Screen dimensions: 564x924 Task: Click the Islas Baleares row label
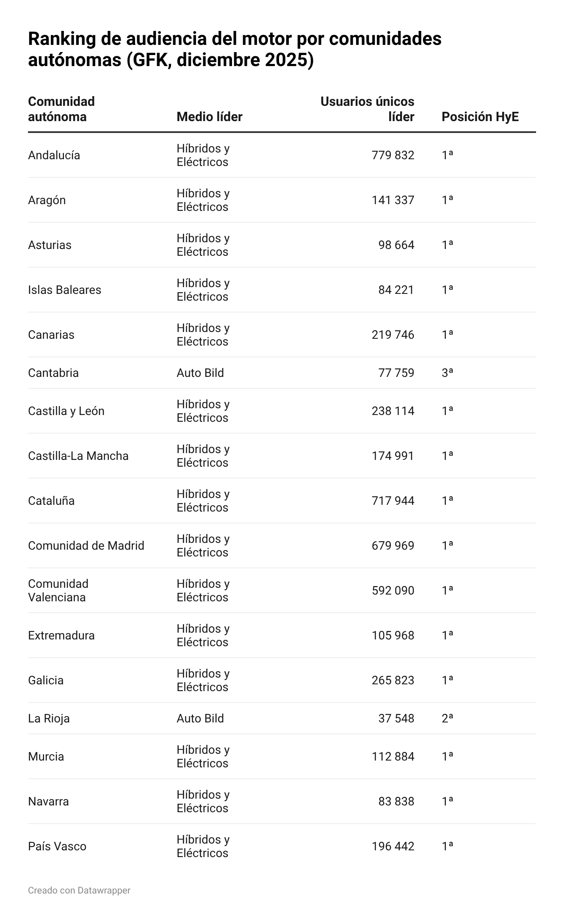[x=64, y=290]
